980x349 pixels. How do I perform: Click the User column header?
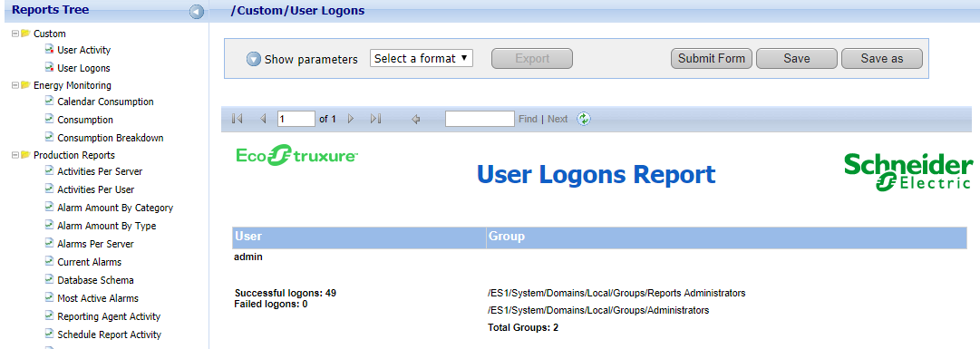point(359,237)
